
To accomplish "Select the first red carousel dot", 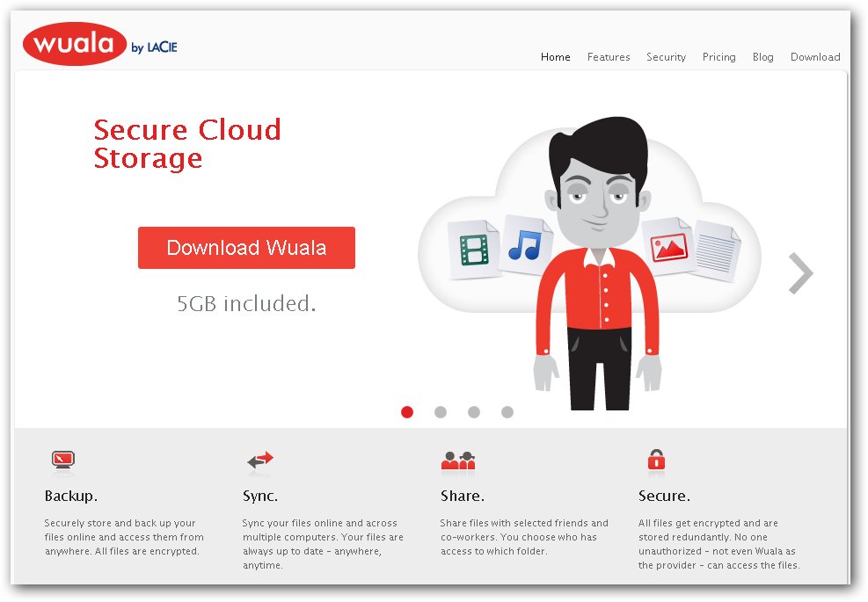I will (407, 412).
